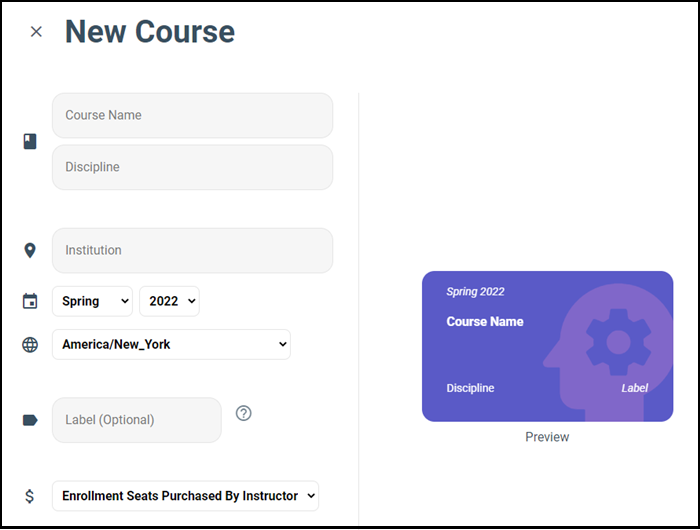Click the New Course heading
The height and width of the screenshot is (530, 700).
click(150, 32)
